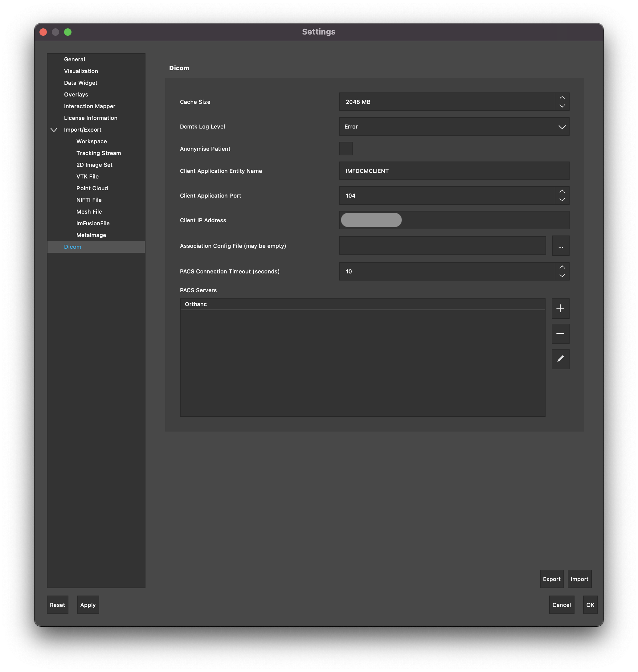Focus Client Application Entity Name field
This screenshot has height=672, width=638.
[454, 171]
